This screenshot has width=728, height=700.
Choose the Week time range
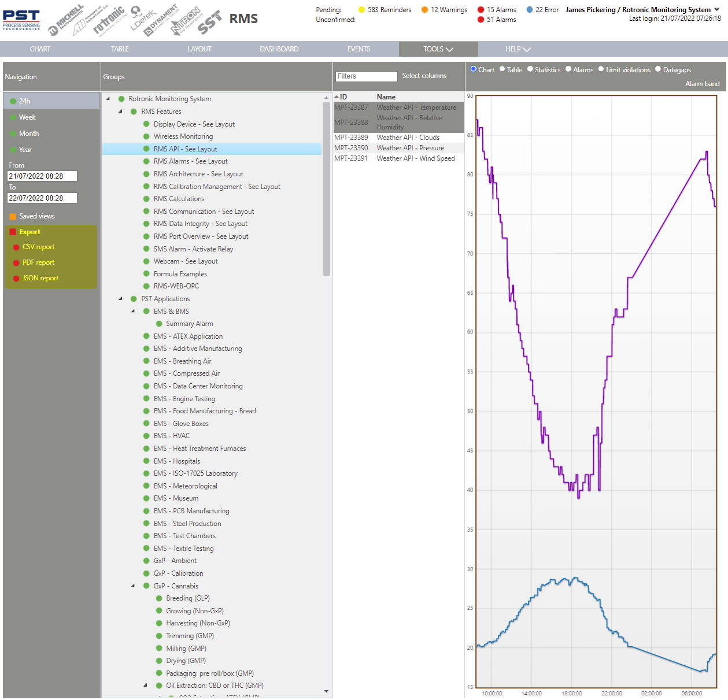point(27,117)
